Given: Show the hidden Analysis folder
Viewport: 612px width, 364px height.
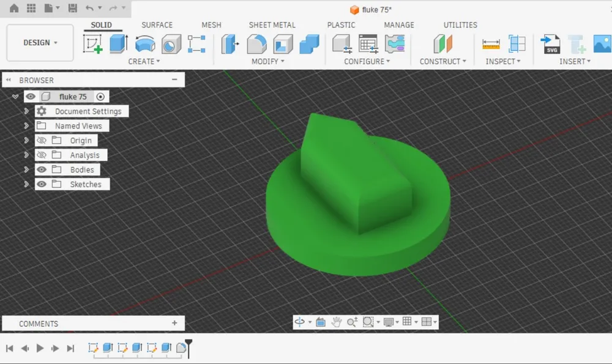Looking at the screenshot, I should (42, 155).
